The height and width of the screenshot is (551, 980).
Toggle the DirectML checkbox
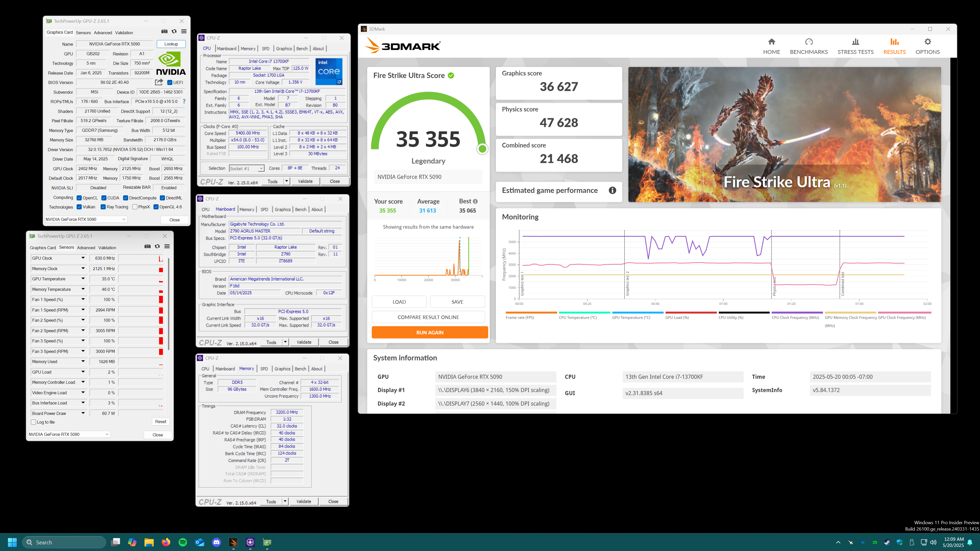tap(162, 198)
